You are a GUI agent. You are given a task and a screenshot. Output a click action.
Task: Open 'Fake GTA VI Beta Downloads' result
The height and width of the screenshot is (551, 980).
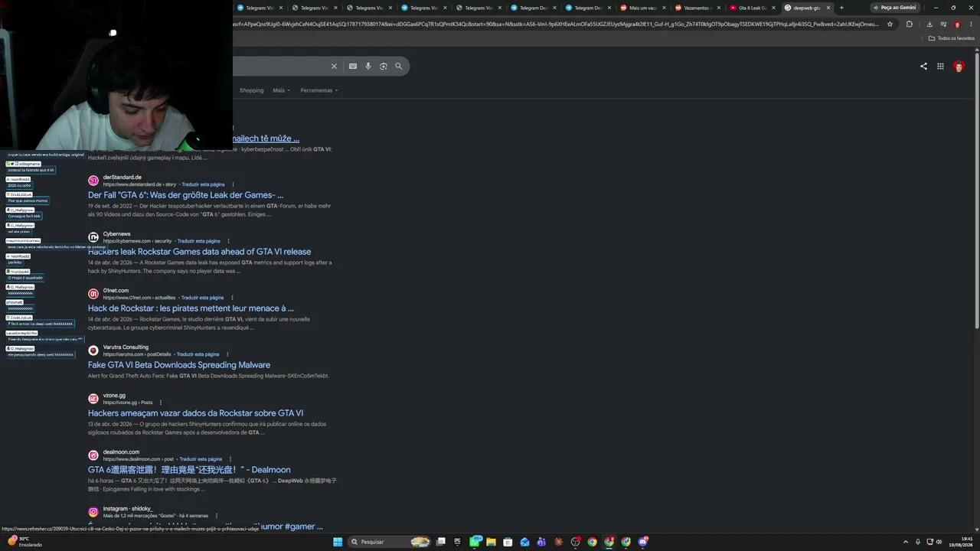(x=179, y=365)
